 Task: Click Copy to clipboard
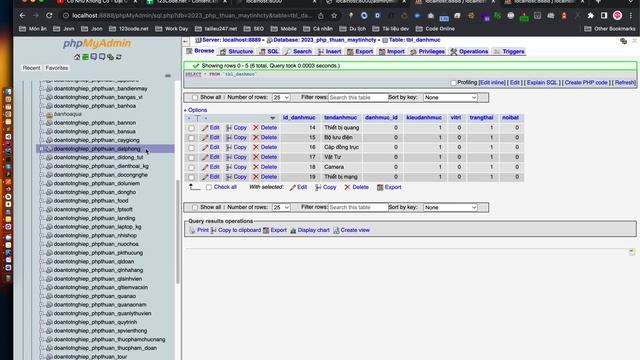[x=236, y=230]
